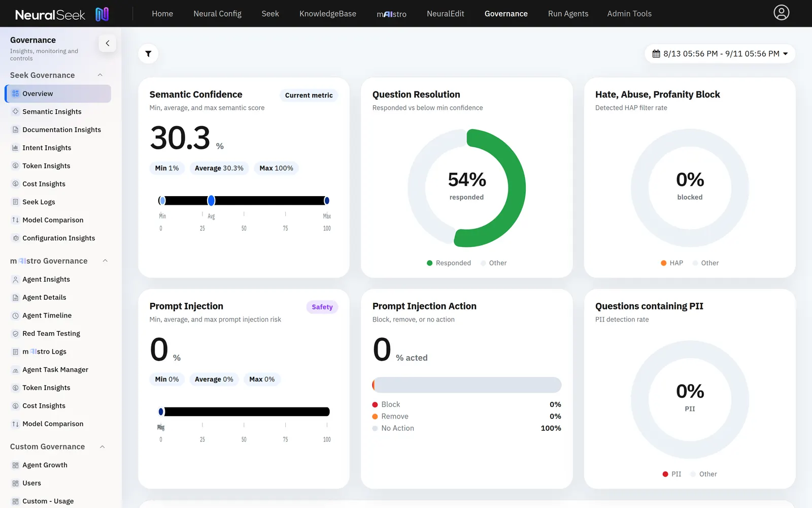The image size is (812, 508).
Task: Click the calendar icon in date range
Action: (656, 54)
